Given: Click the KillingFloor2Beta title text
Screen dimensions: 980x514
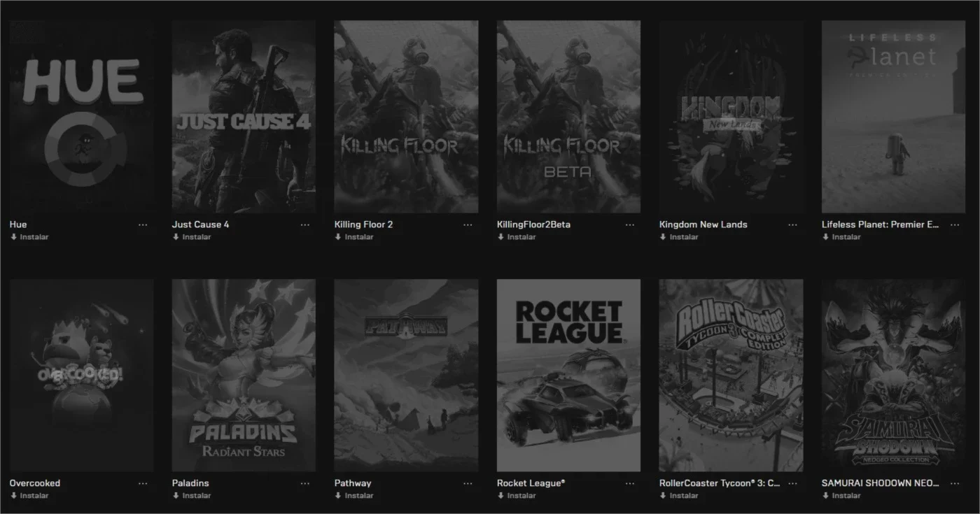Looking at the screenshot, I should click(534, 224).
